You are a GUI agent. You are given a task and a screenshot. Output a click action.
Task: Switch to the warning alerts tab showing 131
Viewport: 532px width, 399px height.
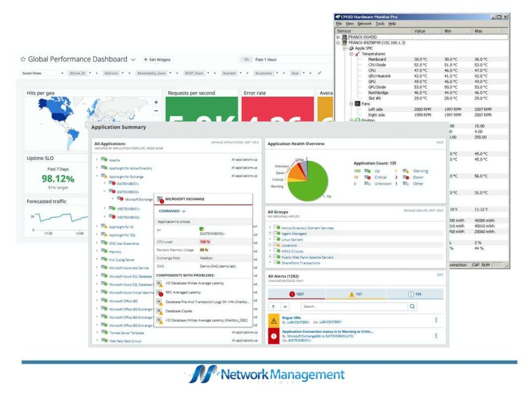(x=355, y=294)
